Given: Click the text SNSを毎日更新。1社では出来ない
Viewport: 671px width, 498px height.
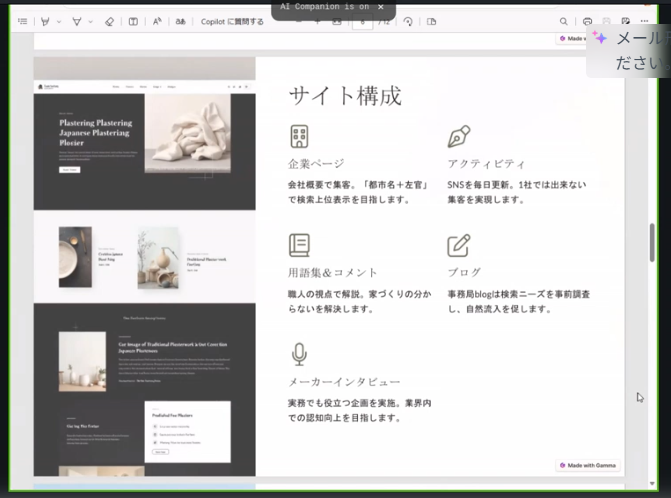Looking at the screenshot, I should coord(517,185).
